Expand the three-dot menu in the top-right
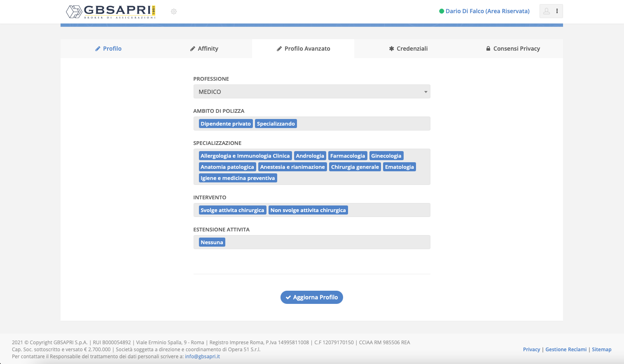Image resolution: width=624 pixels, height=364 pixels. (556, 11)
